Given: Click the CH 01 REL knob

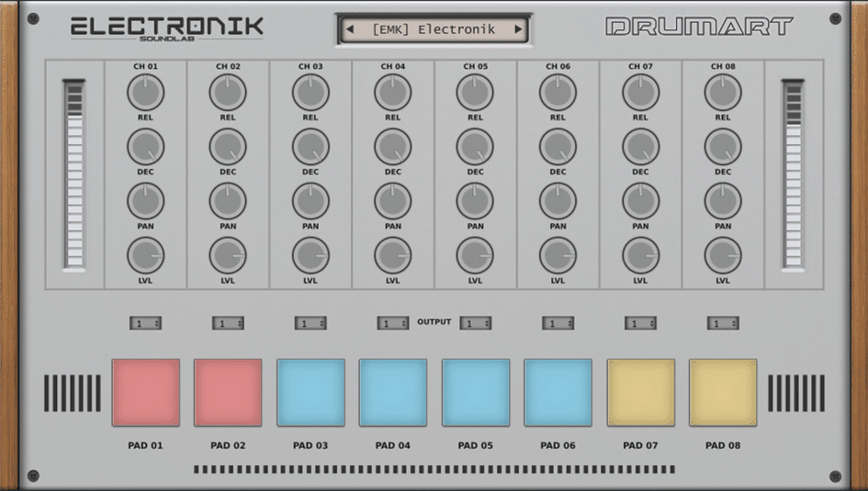Looking at the screenshot, I should click(x=145, y=93).
